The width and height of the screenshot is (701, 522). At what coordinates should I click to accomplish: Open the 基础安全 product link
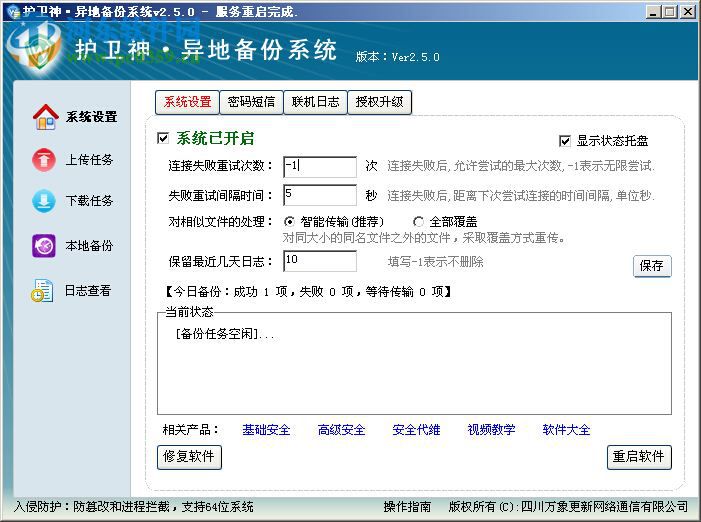click(x=266, y=430)
